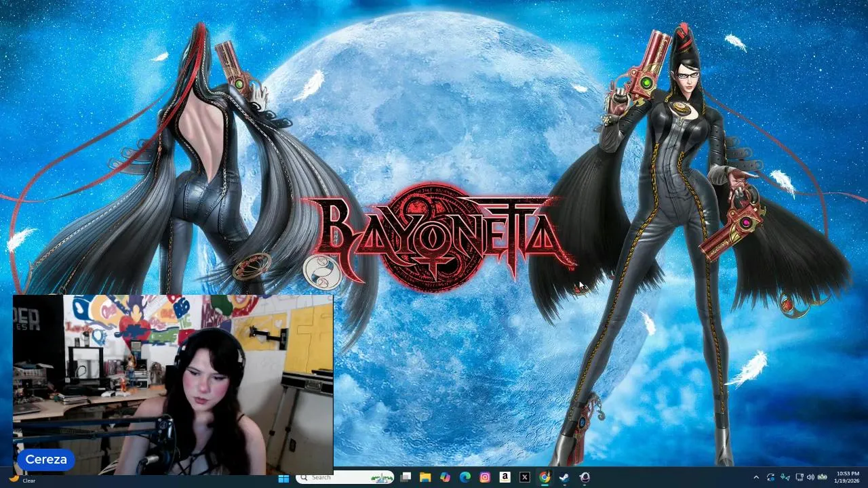Open File Explorer from the taskbar

[x=425, y=477]
